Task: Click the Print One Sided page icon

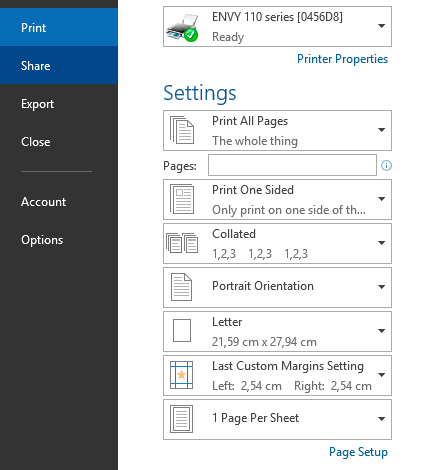Action: point(182,199)
